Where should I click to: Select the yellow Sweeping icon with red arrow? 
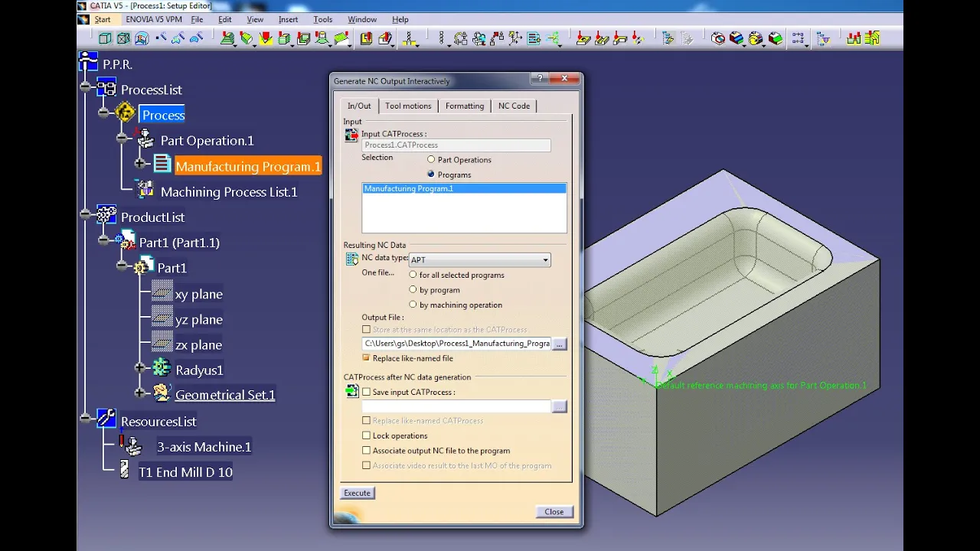(x=265, y=38)
